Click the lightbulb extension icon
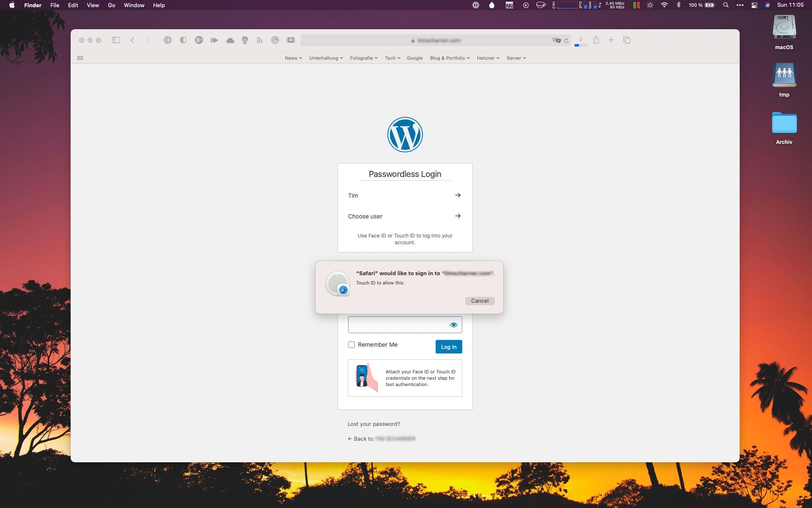 (245, 40)
